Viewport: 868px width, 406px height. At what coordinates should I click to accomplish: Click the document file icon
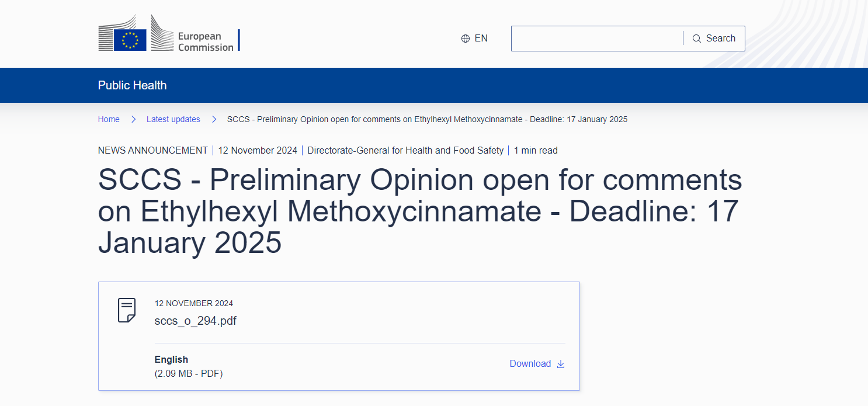coord(127,310)
